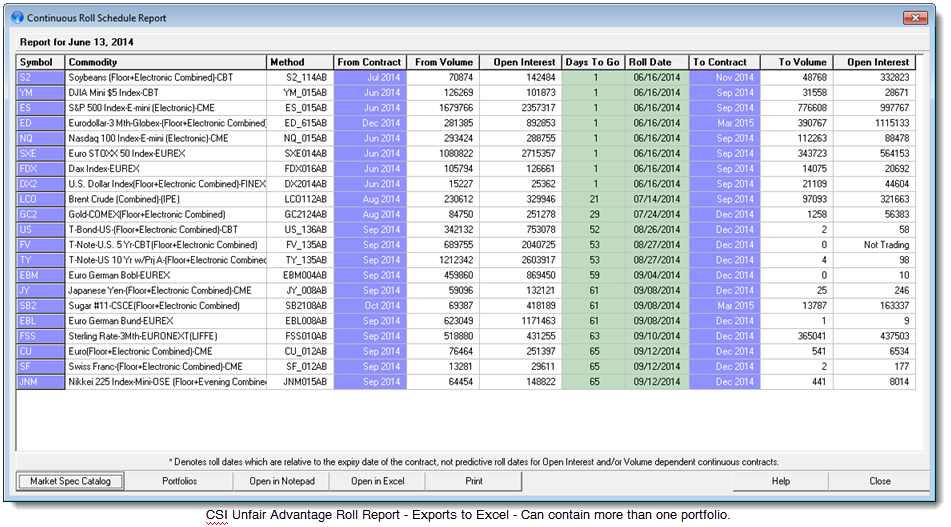Click the From Contract column header

pos(370,62)
